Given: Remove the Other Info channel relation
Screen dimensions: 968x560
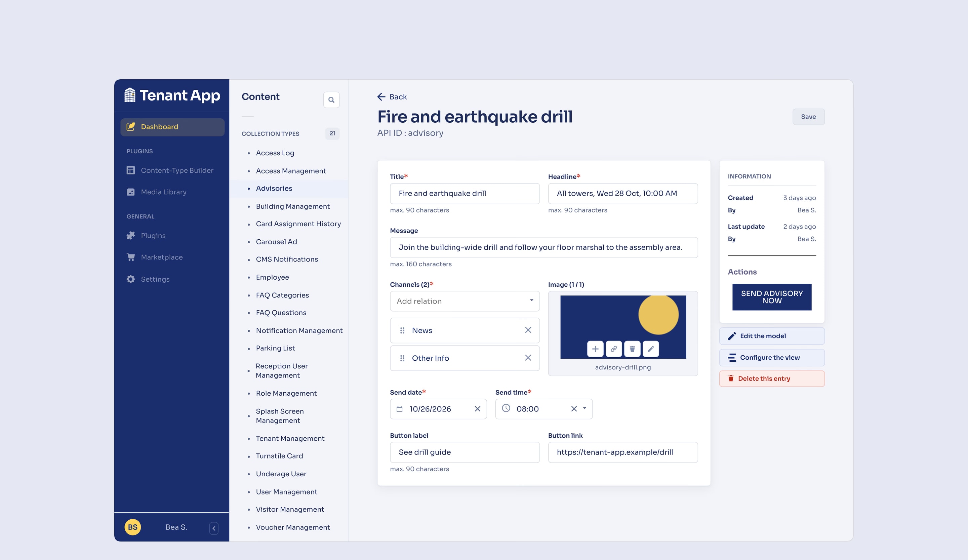Looking at the screenshot, I should [528, 358].
